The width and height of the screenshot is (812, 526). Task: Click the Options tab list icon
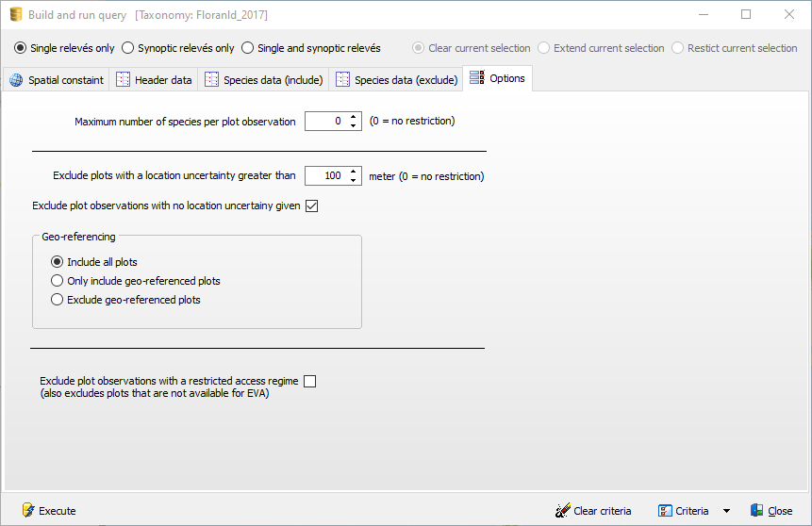coord(477,78)
